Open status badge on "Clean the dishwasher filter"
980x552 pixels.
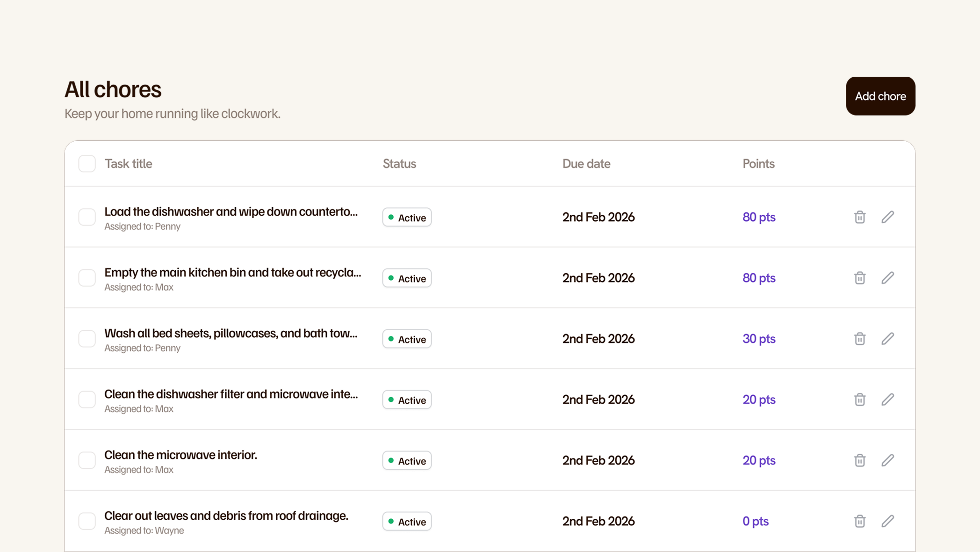coord(406,399)
